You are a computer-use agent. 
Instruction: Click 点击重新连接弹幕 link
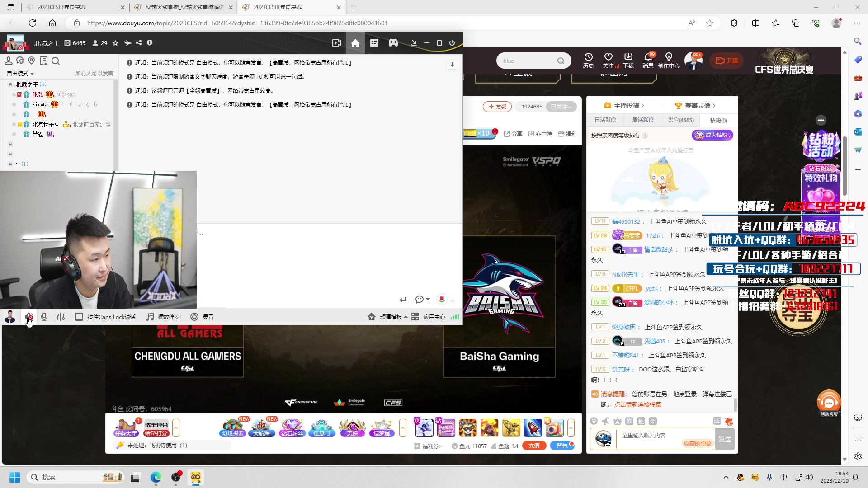pos(637,404)
